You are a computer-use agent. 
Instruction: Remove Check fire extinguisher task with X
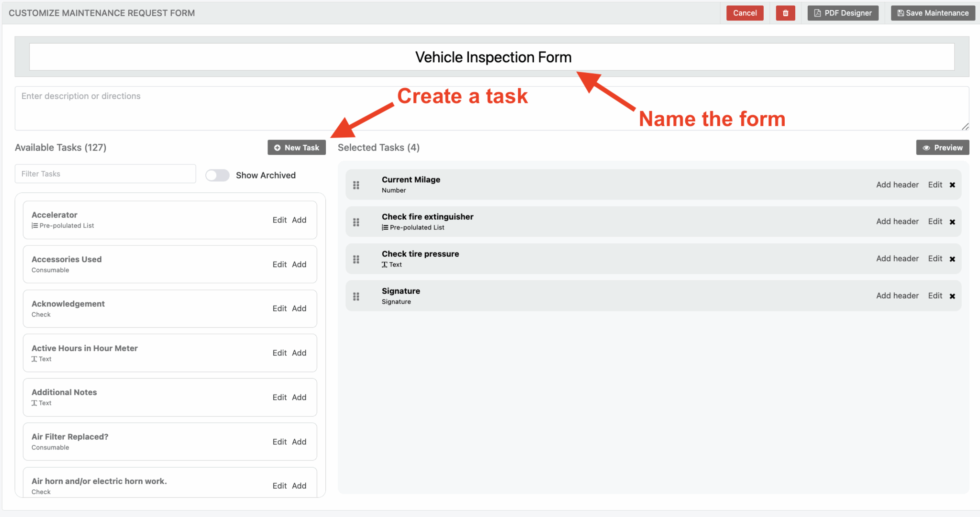(x=952, y=222)
